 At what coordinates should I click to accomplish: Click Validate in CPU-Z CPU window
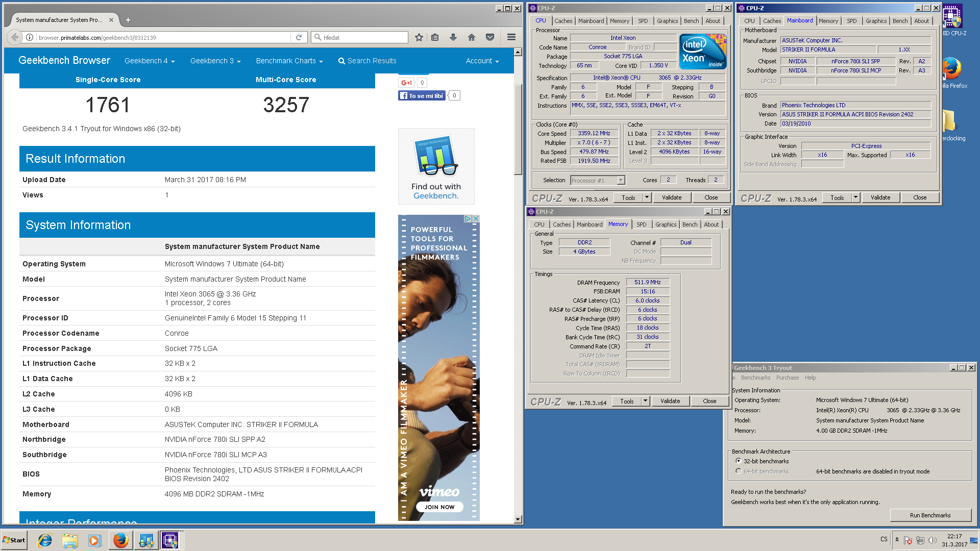[x=672, y=197]
